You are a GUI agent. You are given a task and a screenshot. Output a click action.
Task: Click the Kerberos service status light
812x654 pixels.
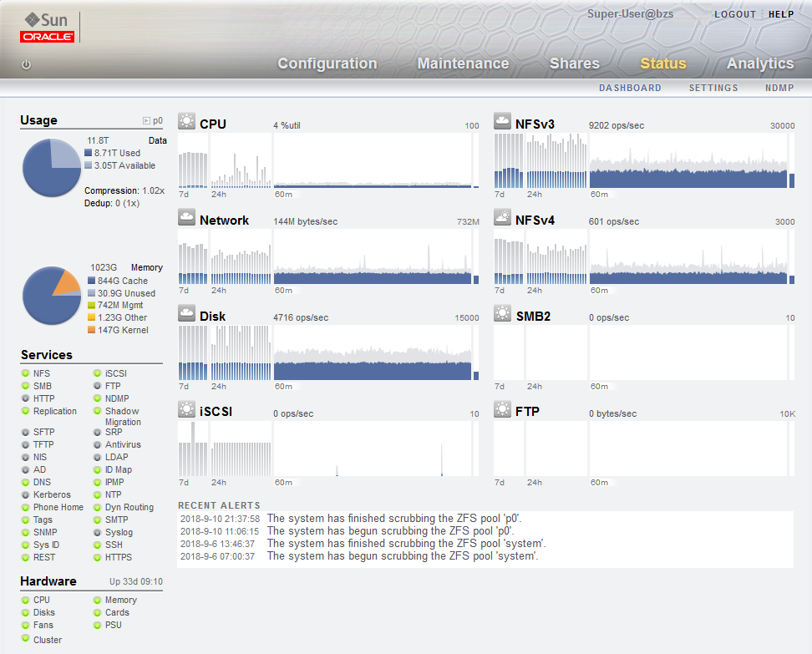(25, 495)
